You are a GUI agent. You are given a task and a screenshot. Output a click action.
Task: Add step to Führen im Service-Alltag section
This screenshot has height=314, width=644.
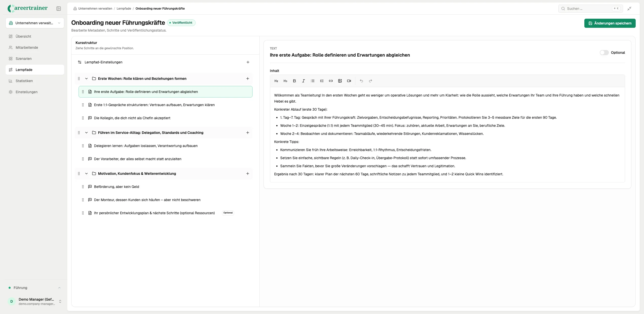click(x=248, y=133)
